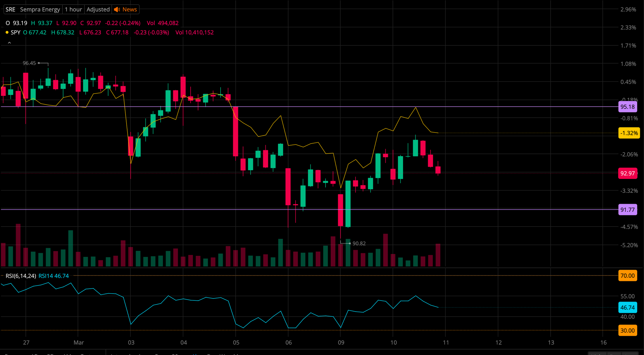644x355 pixels.
Task: Click the red 92.97 current price tag
Action: (627, 173)
